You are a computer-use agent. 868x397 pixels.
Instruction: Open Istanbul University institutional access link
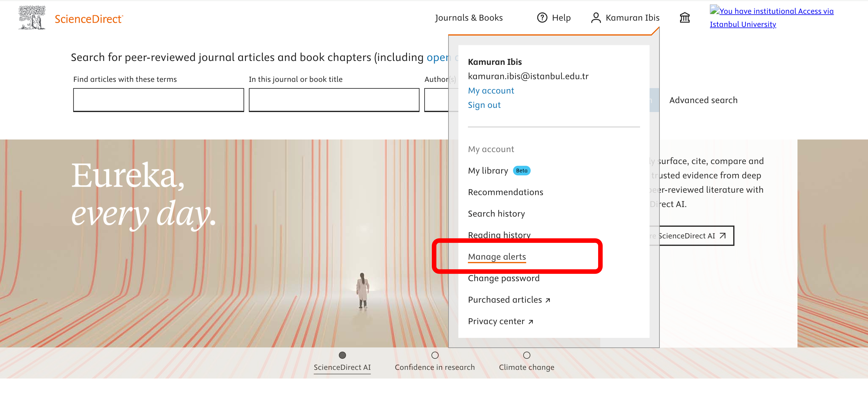pyautogui.click(x=771, y=18)
